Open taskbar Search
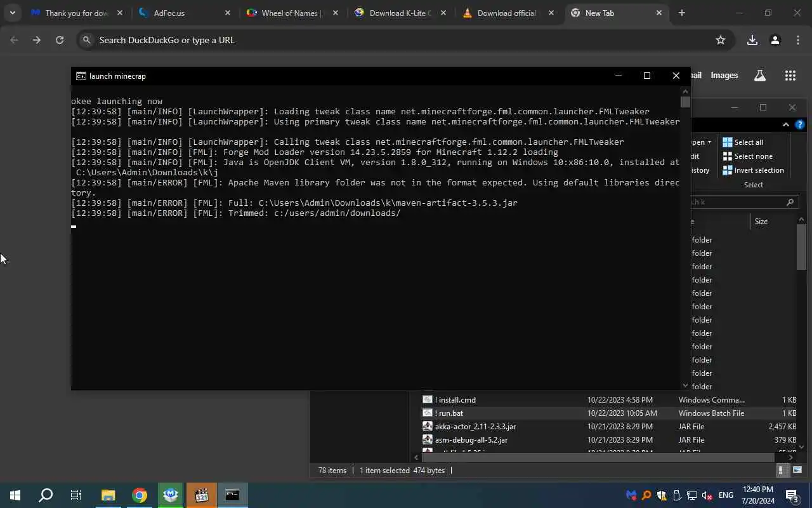This screenshot has width=812, height=508. tap(46, 495)
